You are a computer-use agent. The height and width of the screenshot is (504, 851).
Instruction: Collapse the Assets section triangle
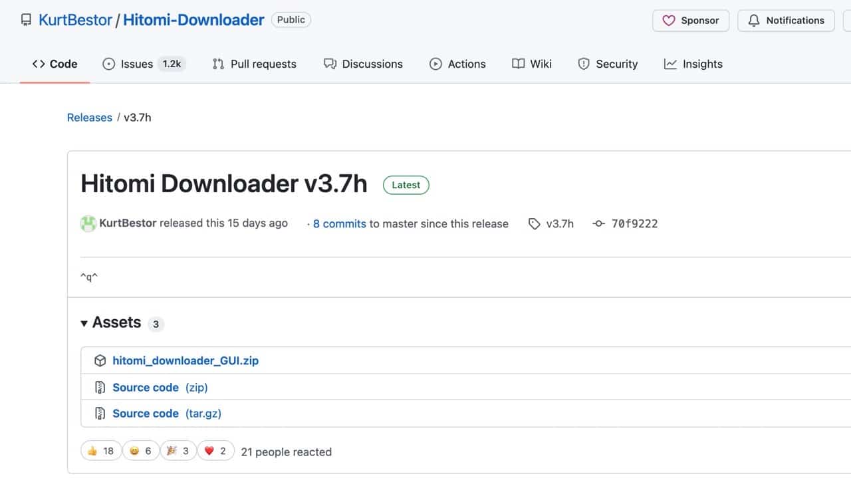pos(84,323)
